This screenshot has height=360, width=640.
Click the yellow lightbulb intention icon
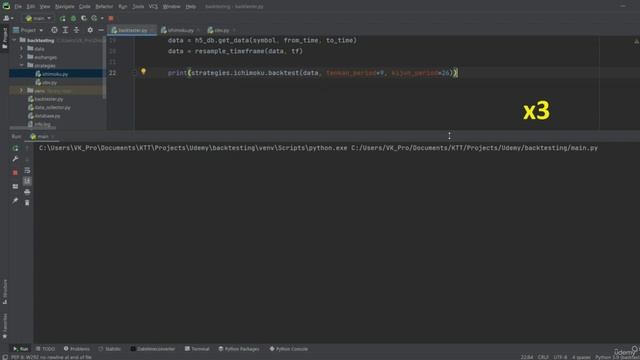[143, 71]
